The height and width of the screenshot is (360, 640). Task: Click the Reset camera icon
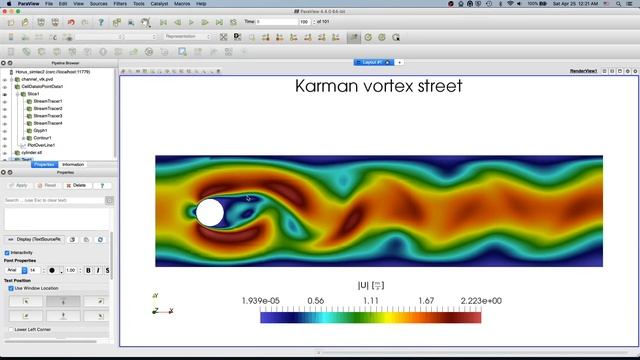click(x=223, y=37)
